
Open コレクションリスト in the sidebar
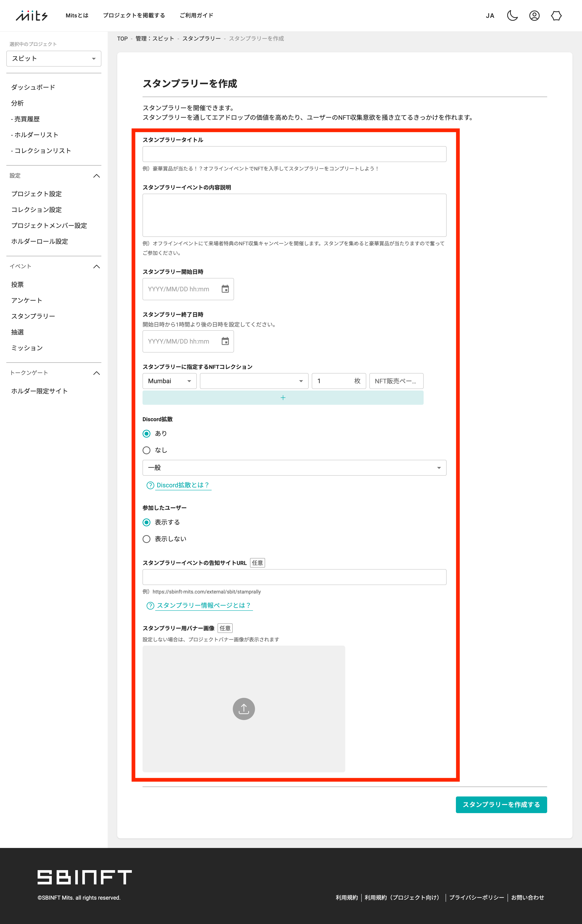point(41,151)
